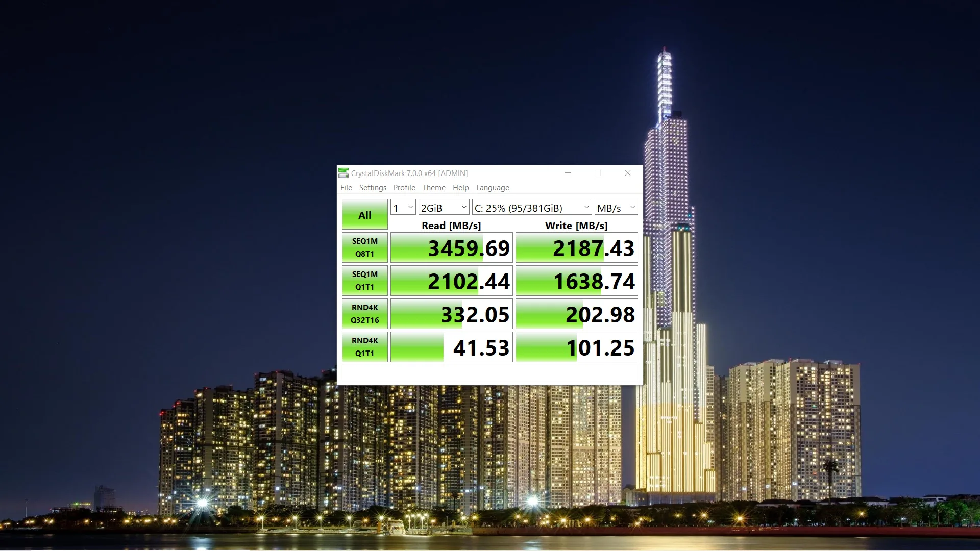This screenshot has width=980, height=551.
Task: Open the Help menu
Action: coord(460,188)
